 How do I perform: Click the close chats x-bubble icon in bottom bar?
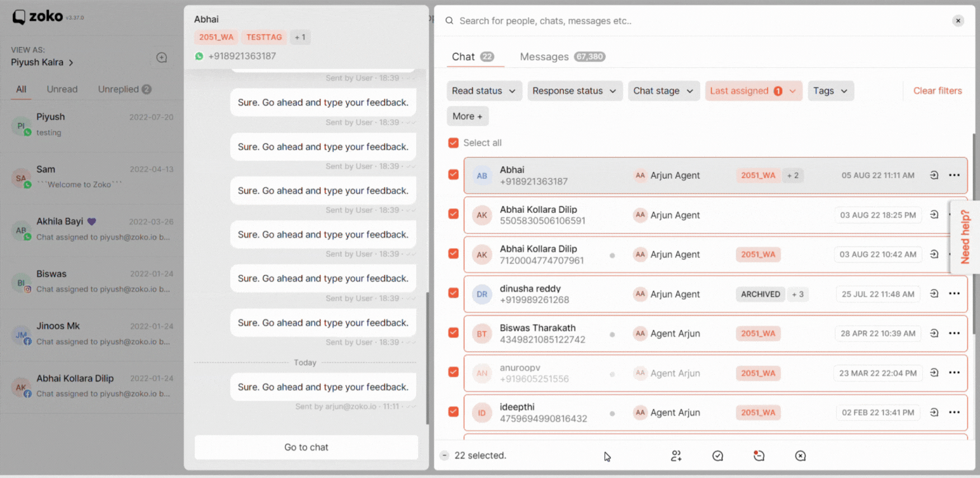800,456
